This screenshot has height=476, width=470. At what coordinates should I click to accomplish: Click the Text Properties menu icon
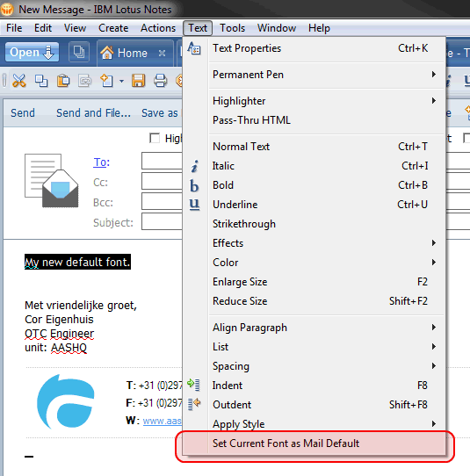(x=194, y=48)
